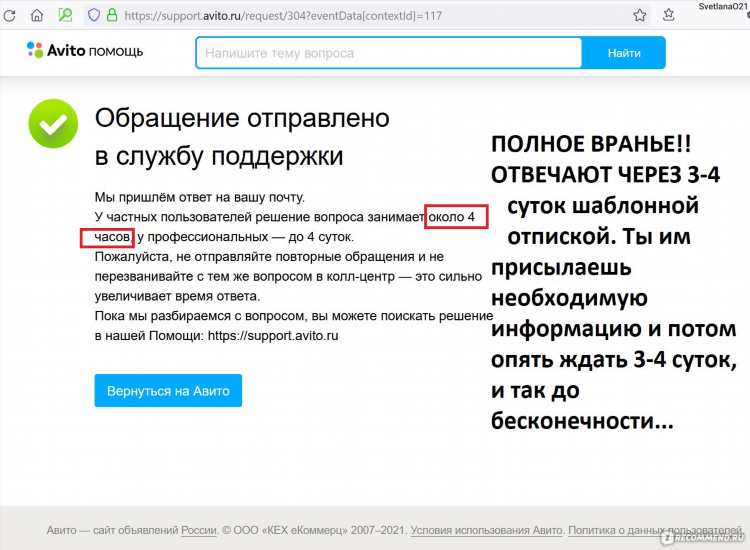Click the green search magnifier icon

[x=65, y=15]
